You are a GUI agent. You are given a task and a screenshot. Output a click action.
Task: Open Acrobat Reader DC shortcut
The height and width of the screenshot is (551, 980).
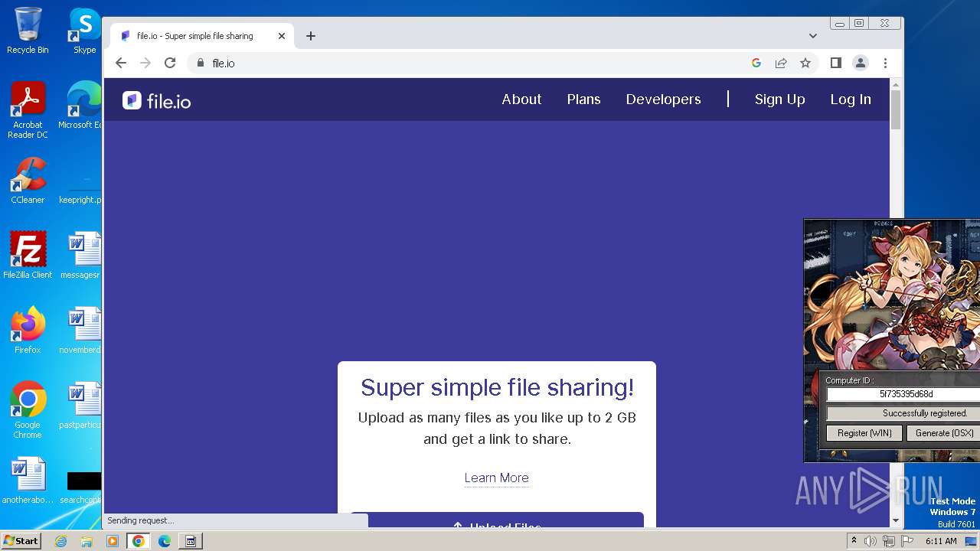[28, 110]
